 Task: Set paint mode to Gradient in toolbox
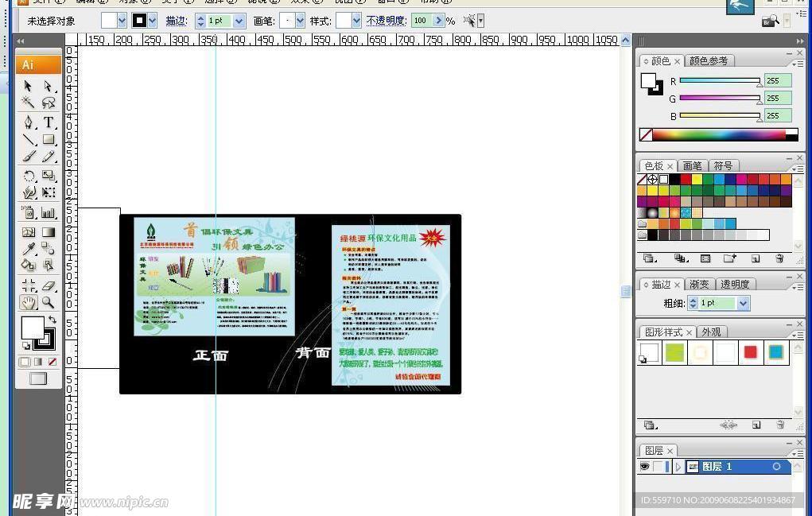pyautogui.click(x=38, y=362)
